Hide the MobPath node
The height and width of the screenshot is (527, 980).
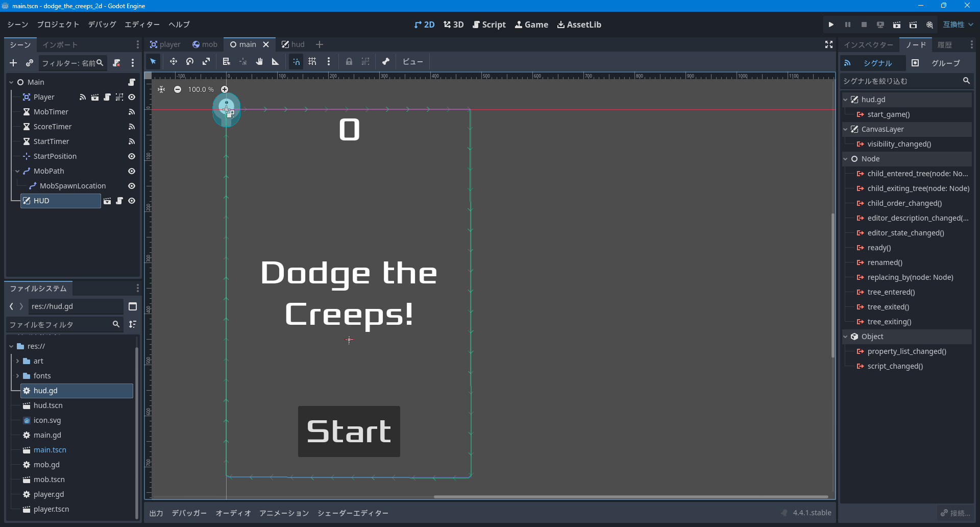pos(132,171)
